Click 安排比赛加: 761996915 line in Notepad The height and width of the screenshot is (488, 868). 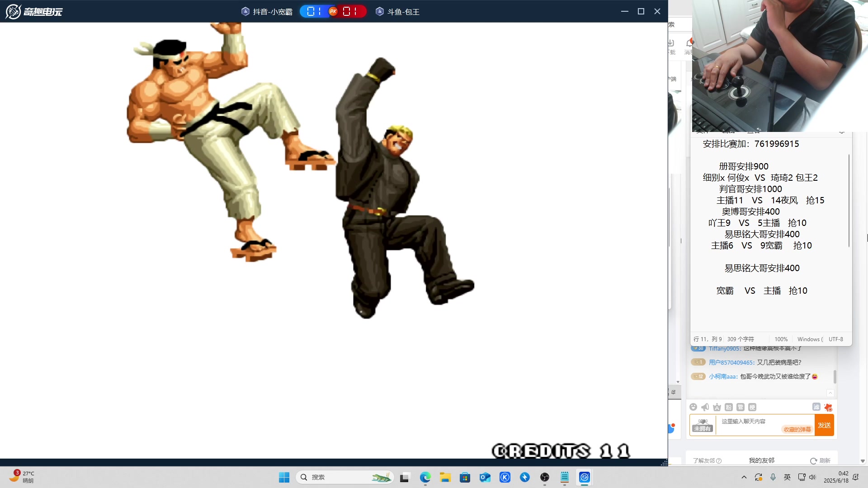click(751, 144)
